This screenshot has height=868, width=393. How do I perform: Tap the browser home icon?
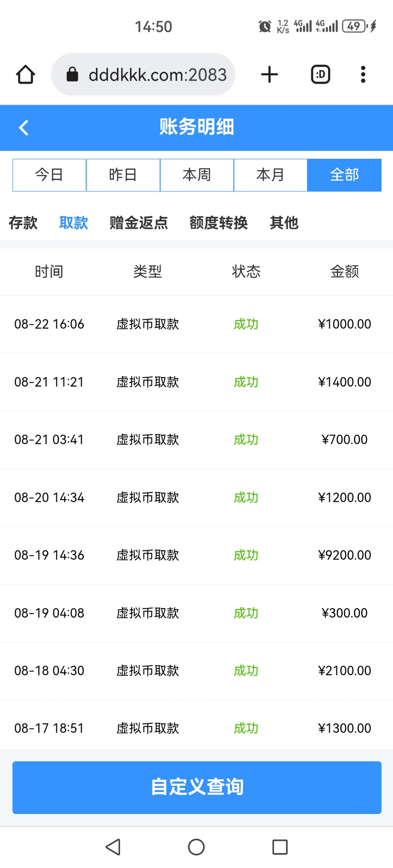click(x=25, y=75)
